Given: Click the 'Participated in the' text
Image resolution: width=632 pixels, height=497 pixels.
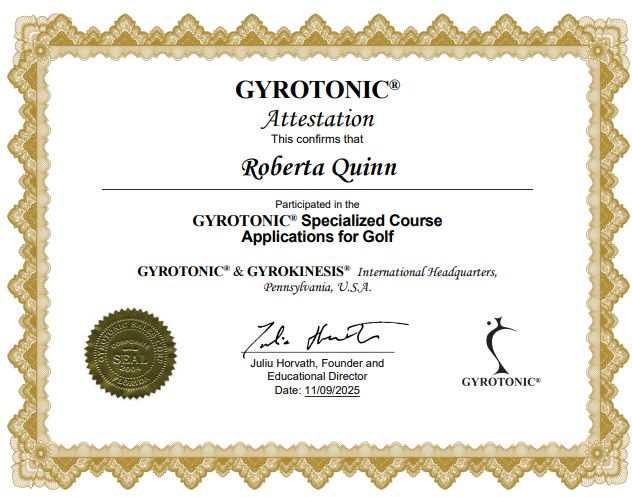Looking at the screenshot, I should (x=317, y=203).
